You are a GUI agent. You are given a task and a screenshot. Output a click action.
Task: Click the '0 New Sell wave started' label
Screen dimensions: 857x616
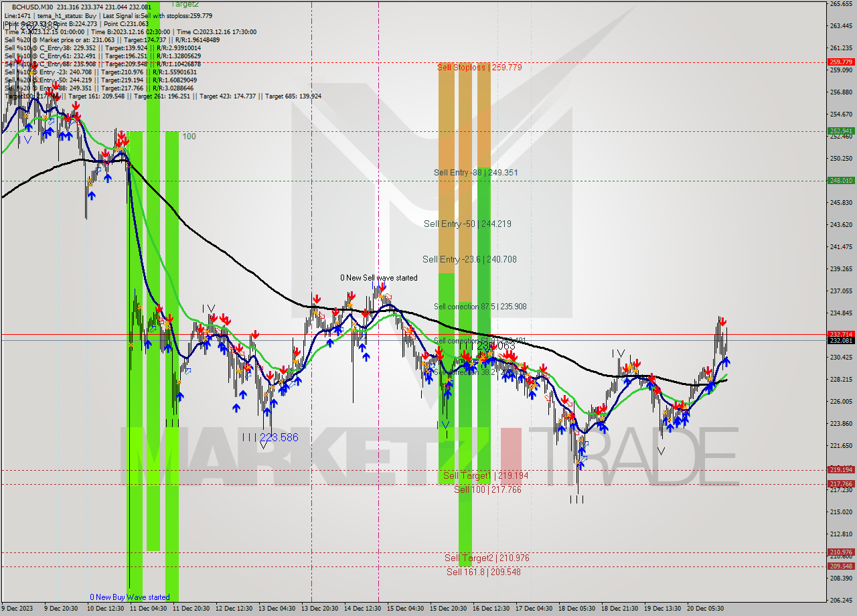click(x=379, y=278)
